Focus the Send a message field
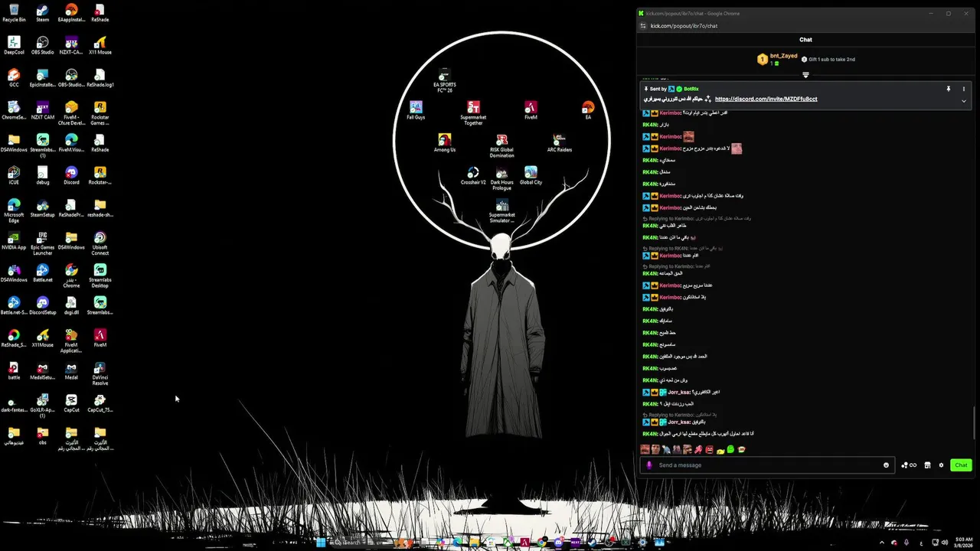Viewport: 980px width, 551px height. pos(767,465)
